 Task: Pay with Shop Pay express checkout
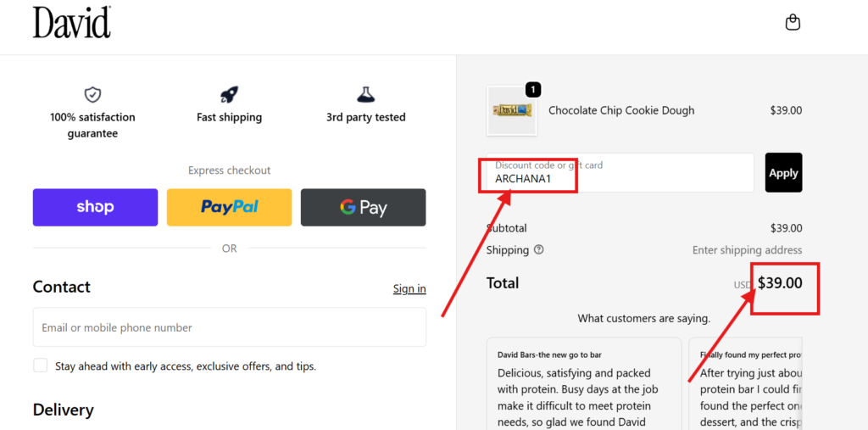tap(95, 207)
